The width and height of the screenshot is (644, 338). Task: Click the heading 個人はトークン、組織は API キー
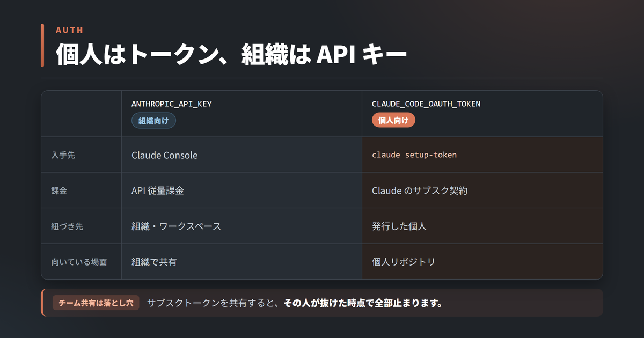231,55
